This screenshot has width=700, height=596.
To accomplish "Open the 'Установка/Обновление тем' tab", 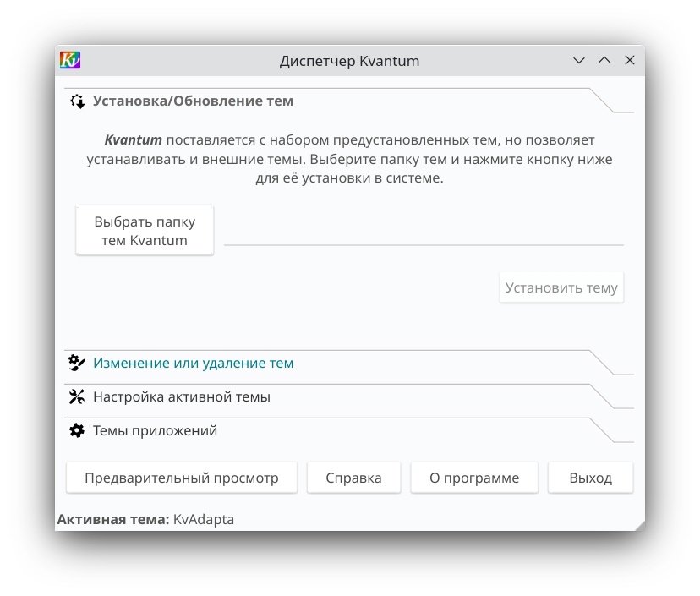I will coord(349,101).
